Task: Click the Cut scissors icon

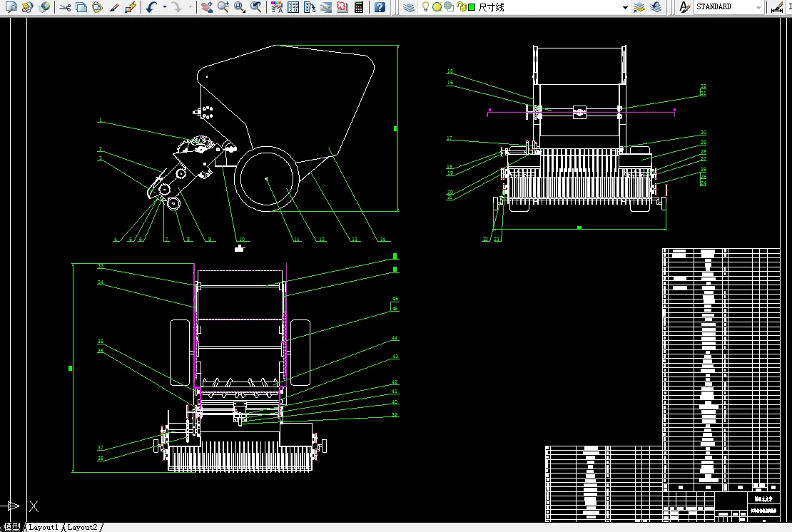Action: 65,7
